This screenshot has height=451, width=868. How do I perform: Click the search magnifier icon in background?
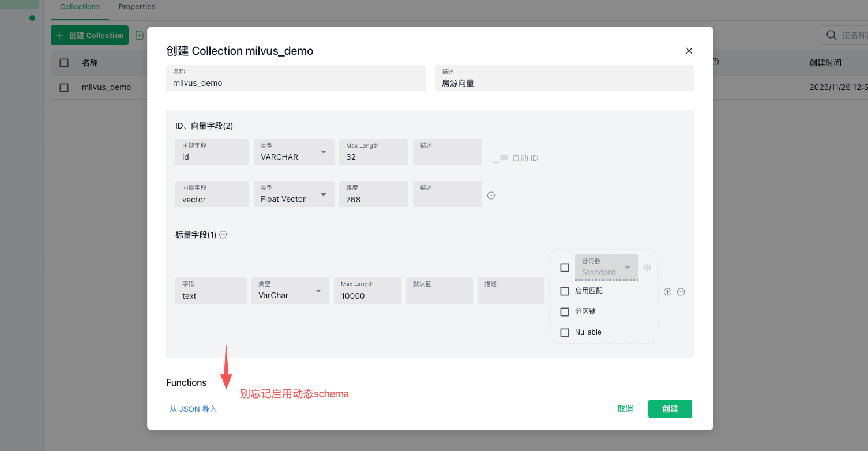832,35
